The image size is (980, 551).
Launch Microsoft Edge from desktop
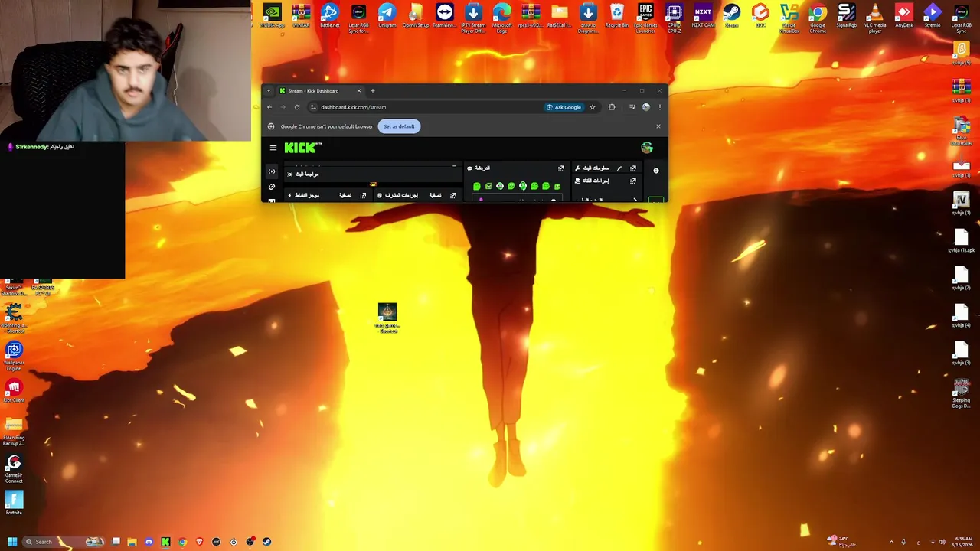point(501,18)
